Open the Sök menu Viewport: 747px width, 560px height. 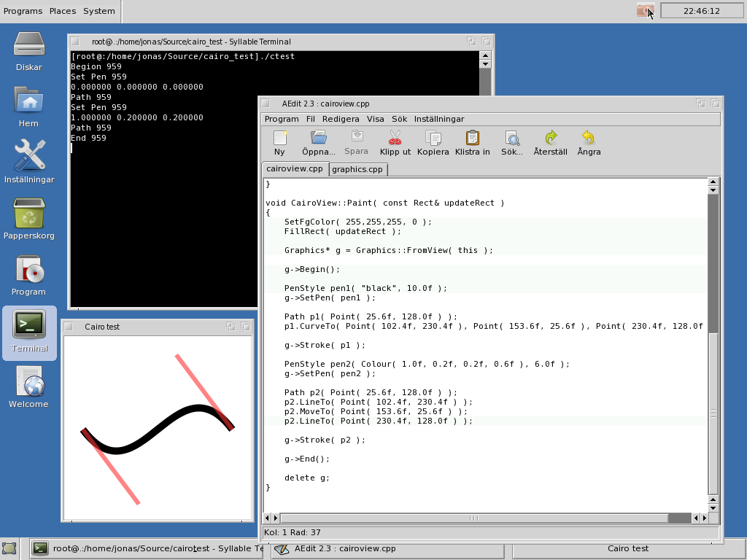[399, 119]
